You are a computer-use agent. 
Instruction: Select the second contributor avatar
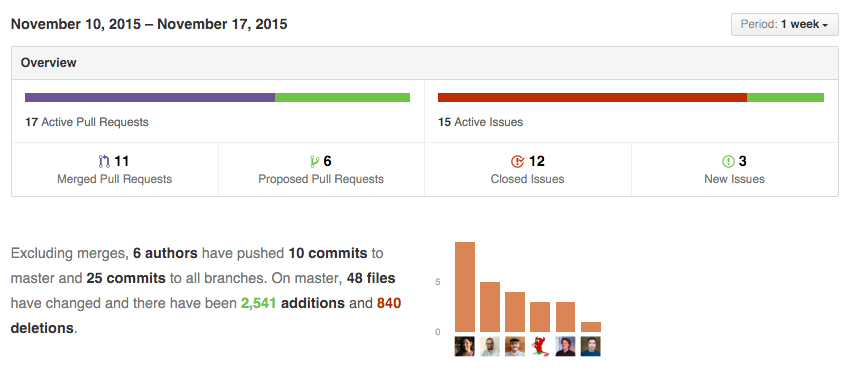[x=490, y=346]
